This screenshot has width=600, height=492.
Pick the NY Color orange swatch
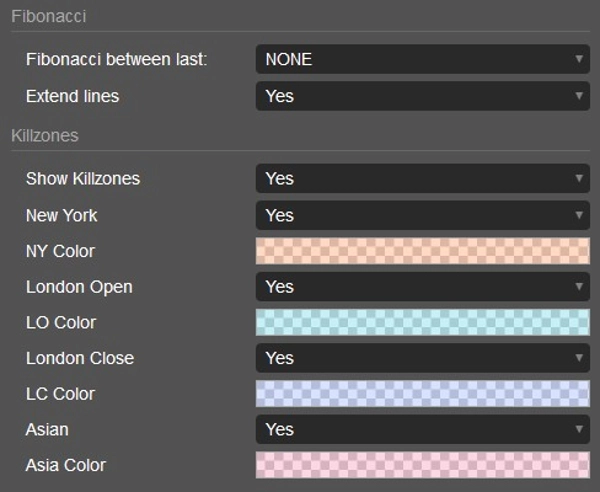coord(422,251)
